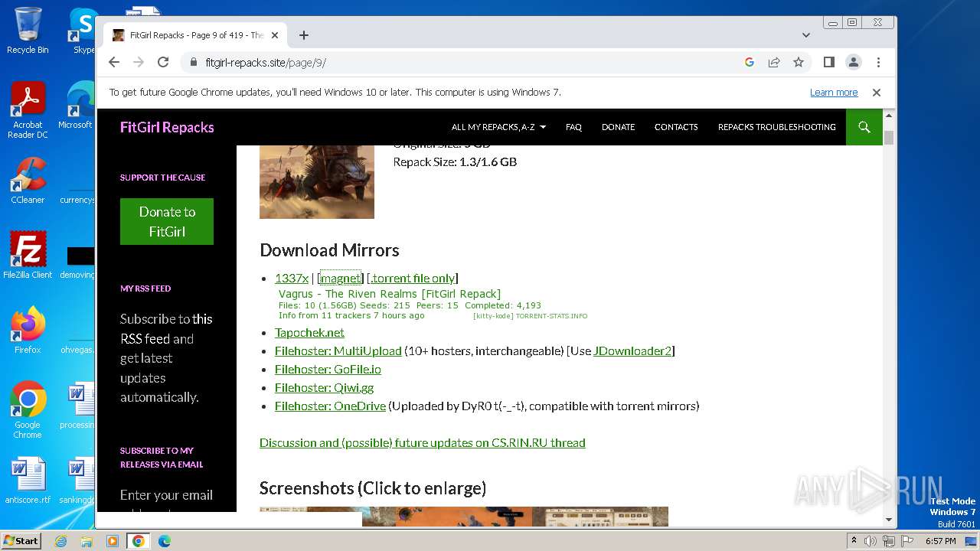Open Learn more link in update bar
Viewport: 980px width, 551px height.
click(834, 93)
